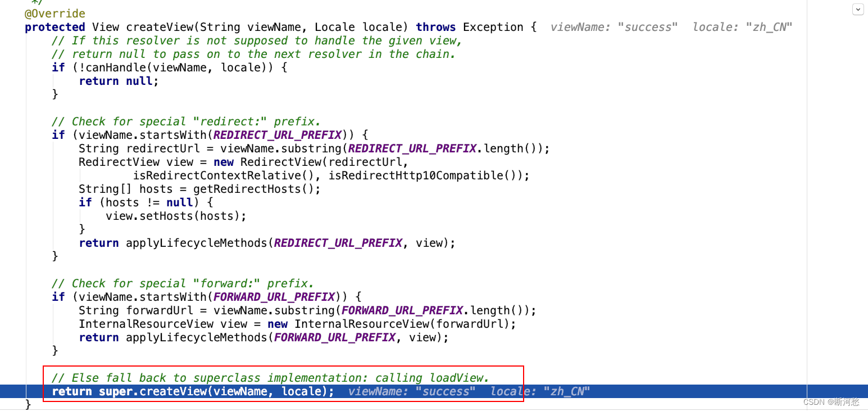
Task: Click the return null statement
Action: coord(117,80)
